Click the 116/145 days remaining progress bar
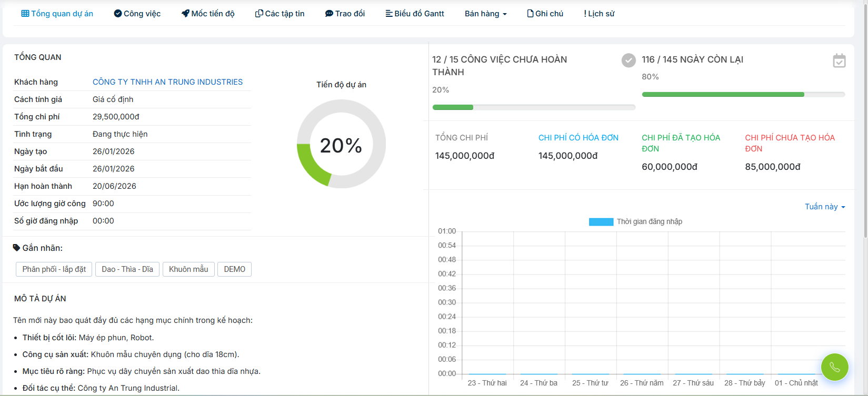 click(x=743, y=95)
